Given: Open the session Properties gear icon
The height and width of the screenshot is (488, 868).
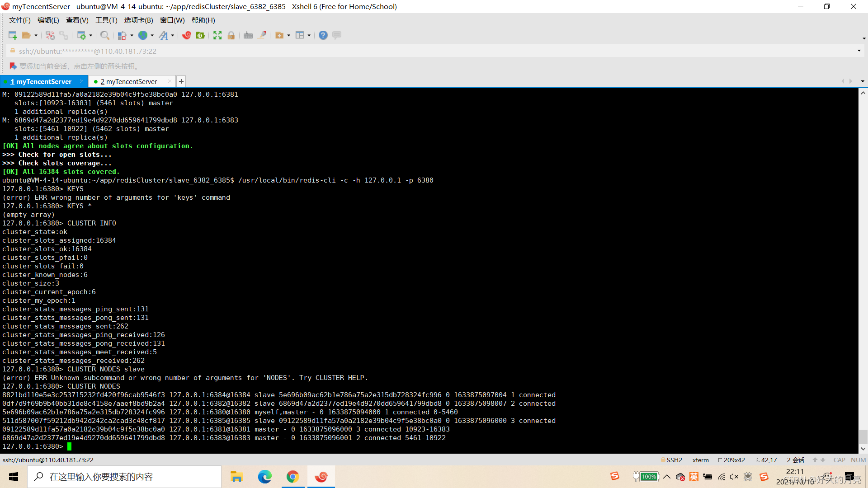Looking at the screenshot, I should (81, 35).
